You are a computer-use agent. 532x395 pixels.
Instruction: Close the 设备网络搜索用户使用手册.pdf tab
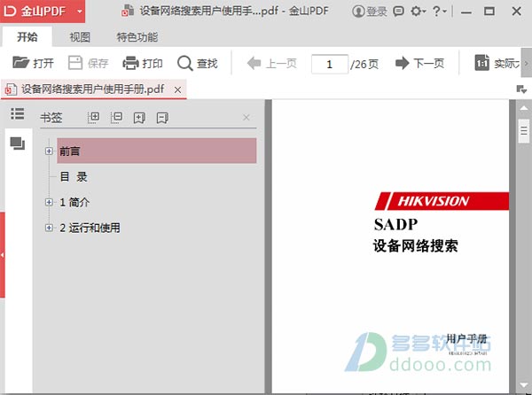(x=178, y=89)
